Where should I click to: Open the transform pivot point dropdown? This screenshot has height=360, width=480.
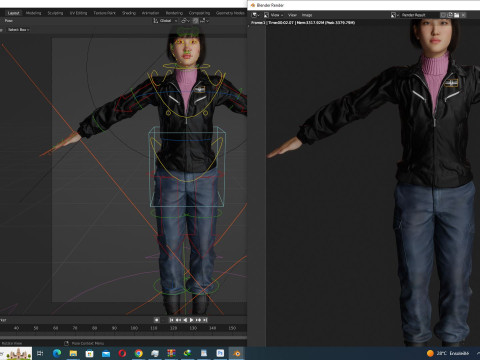pyautogui.click(x=185, y=21)
